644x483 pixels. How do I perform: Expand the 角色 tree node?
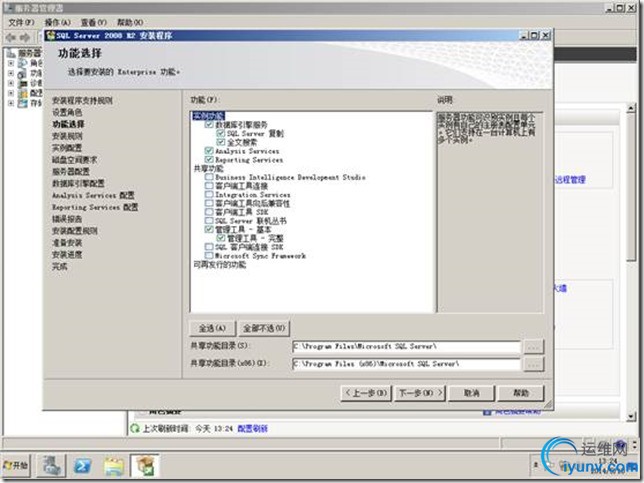click(11, 63)
